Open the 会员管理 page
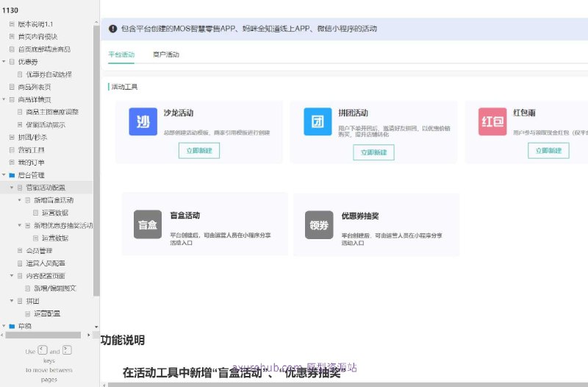Image resolution: width=588 pixels, height=387 pixels. [x=39, y=251]
